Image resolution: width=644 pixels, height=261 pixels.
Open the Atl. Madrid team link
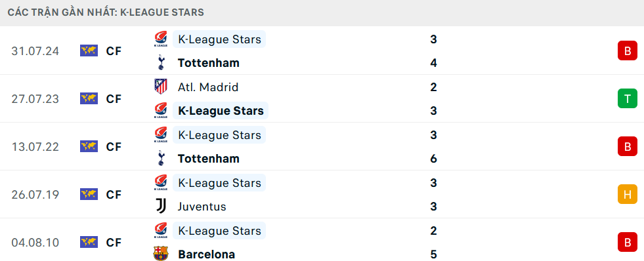[x=208, y=87]
